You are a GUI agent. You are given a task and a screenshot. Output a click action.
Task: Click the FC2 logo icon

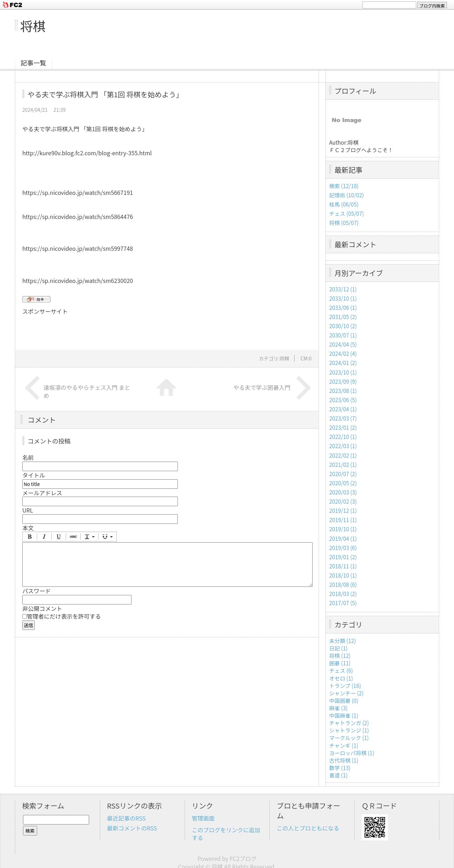[12, 5]
